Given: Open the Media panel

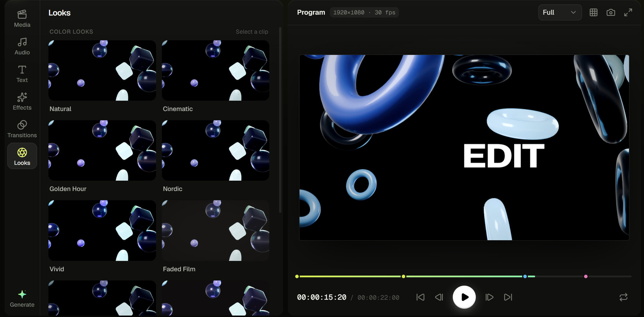Looking at the screenshot, I should pos(22,19).
